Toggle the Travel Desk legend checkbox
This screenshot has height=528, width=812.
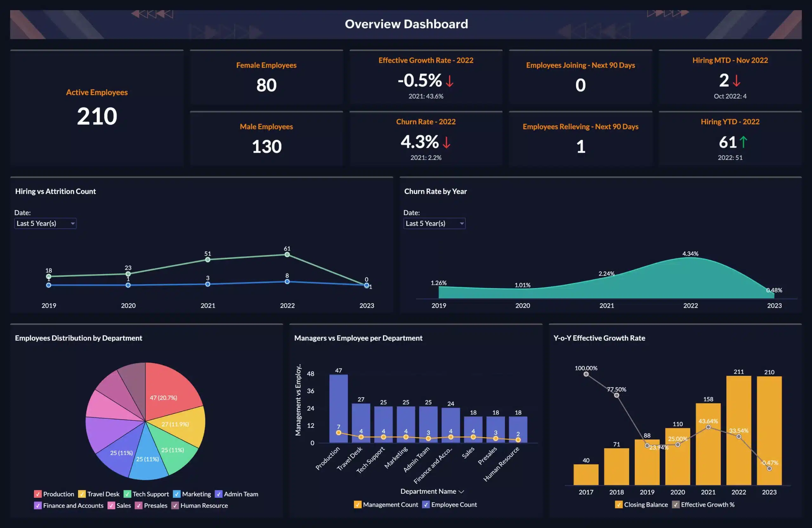82,494
